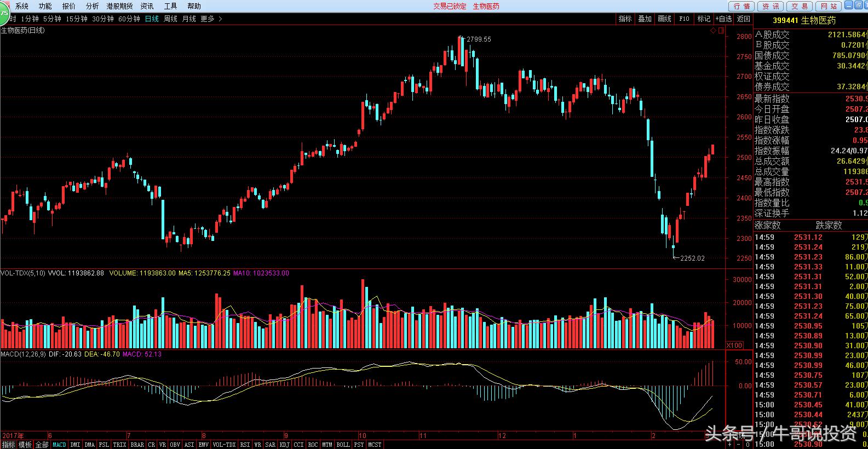Click the 行情 button
The height and width of the screenshot is (449, 868).
pyautogui.click(x=741, y=6)
